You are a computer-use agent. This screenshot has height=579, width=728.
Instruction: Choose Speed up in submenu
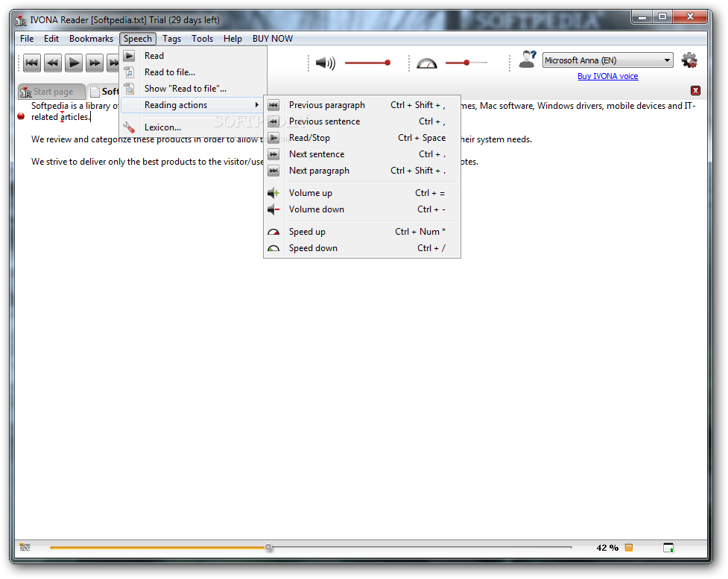[362, 232]
